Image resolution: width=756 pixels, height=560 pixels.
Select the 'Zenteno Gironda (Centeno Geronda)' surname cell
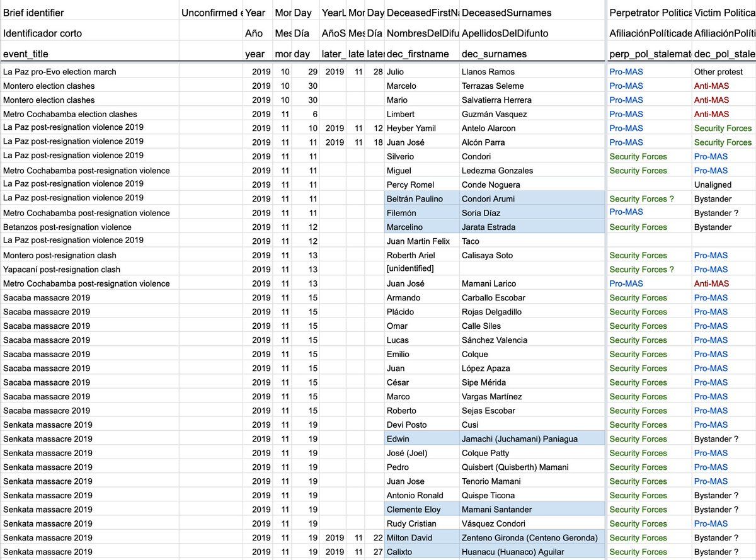click(x=529, y=538)
